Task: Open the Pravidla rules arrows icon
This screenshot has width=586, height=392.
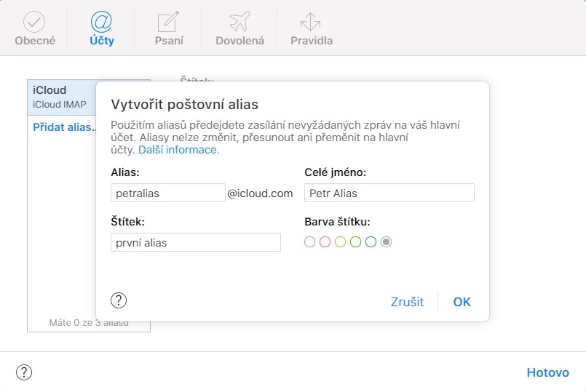Action: click(311, 23)
